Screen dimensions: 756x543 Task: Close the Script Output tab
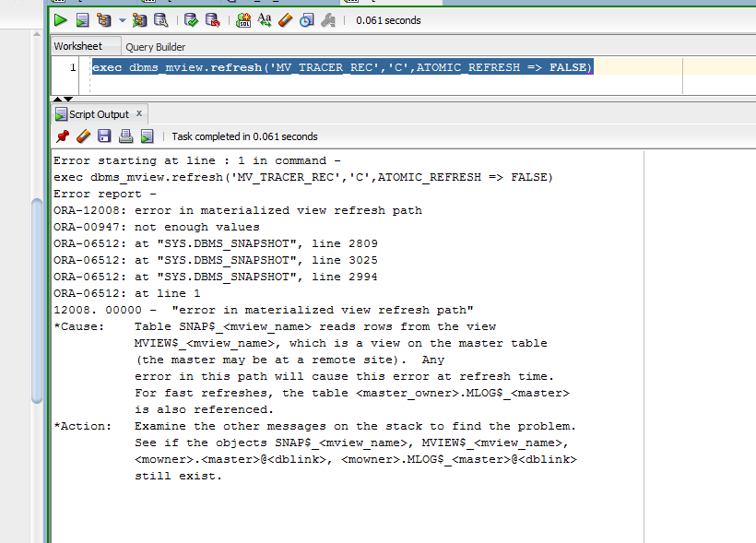pyautogui.click(x=139, y=113)
